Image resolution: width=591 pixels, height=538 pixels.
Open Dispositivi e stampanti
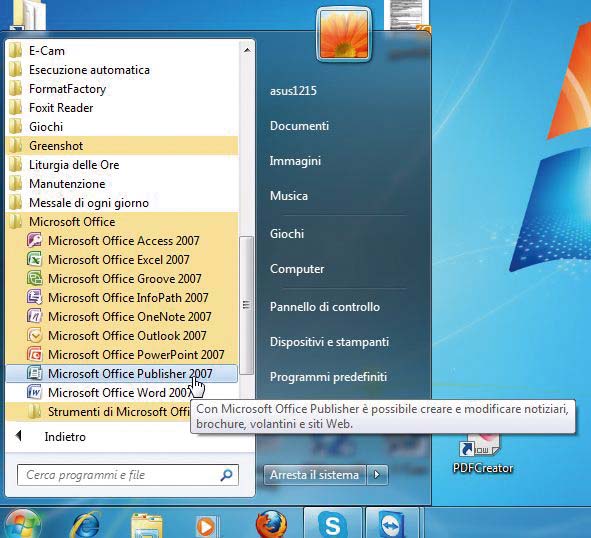click(329, 342)
